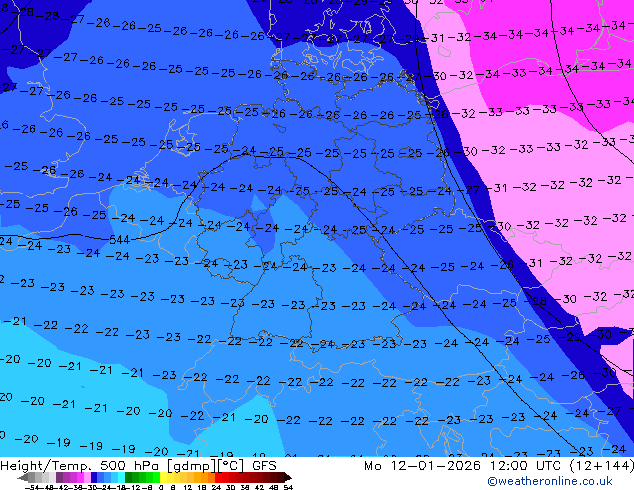Open the weatheronline.co.uk copyright link
634x490 pixels.
(550, 481)
